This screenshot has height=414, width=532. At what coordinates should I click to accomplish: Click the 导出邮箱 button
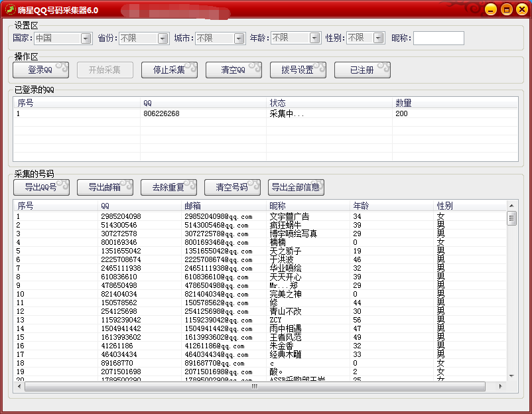[x=105, y=187]
